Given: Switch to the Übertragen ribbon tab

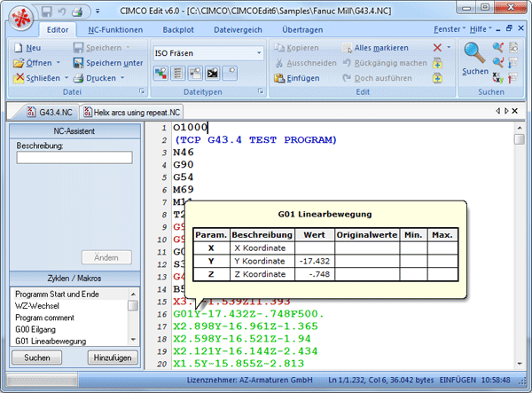Looking at the screenshot, I should (302, 30).
